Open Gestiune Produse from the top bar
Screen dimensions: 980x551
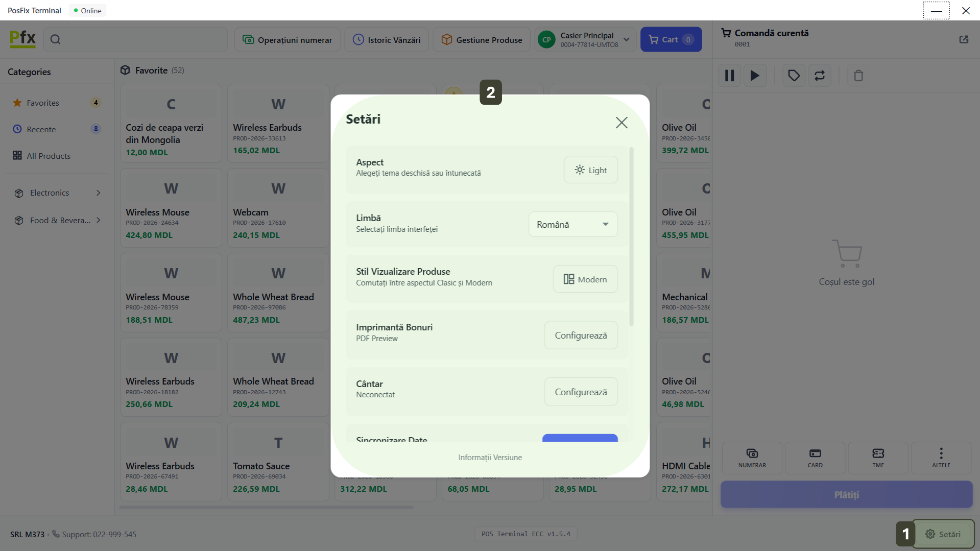[x=482, y=40]
